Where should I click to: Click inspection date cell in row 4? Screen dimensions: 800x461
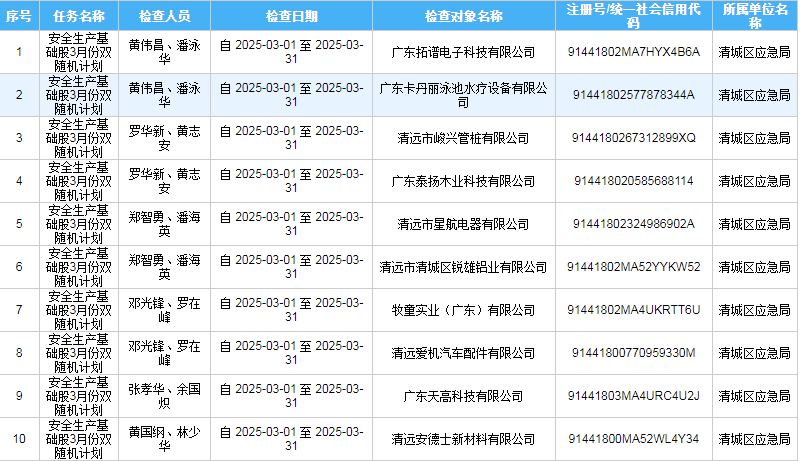coord(291,181)
